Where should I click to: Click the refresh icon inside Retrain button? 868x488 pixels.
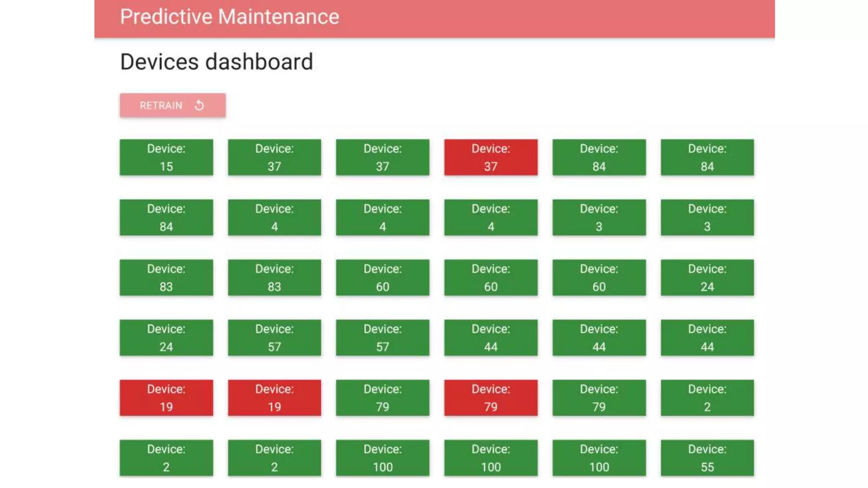199,105
